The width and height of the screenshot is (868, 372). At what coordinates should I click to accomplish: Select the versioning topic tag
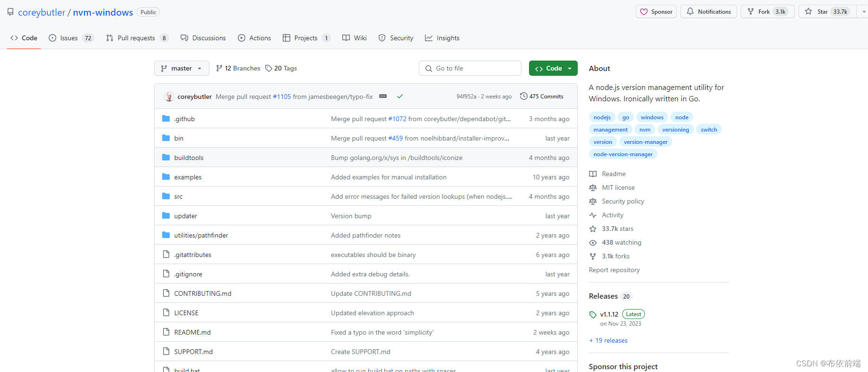(x=676, y=130)
